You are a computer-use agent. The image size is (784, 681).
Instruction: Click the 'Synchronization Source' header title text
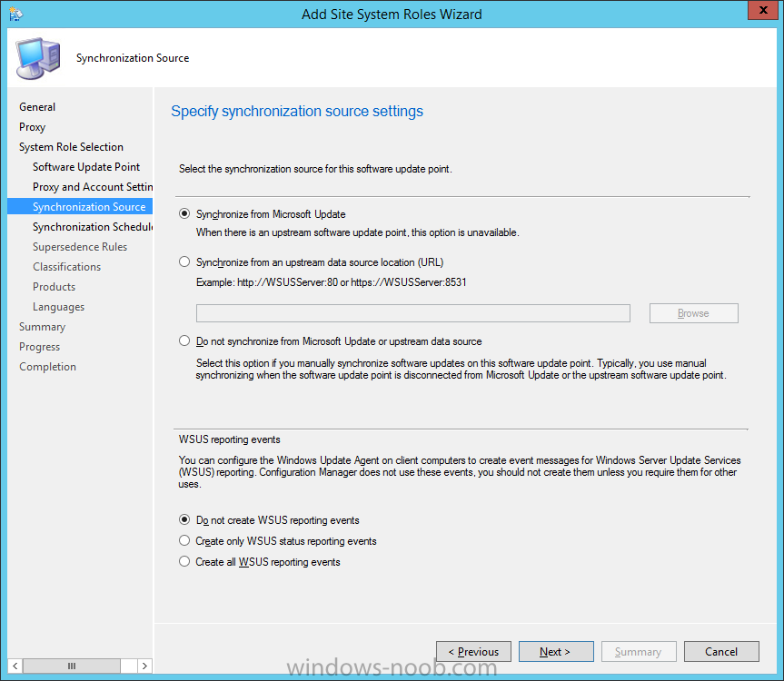pyautogui.click(x=133, y=58)
